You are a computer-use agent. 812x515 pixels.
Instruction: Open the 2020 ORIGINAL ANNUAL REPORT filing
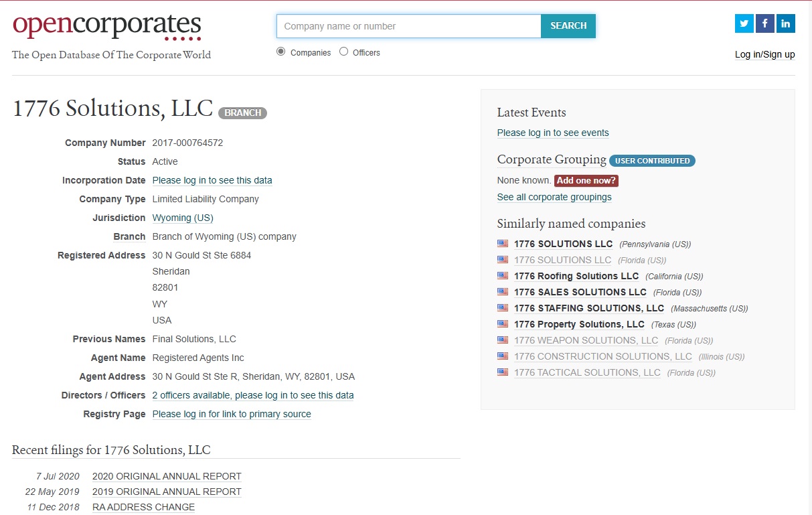click(167, 477)
